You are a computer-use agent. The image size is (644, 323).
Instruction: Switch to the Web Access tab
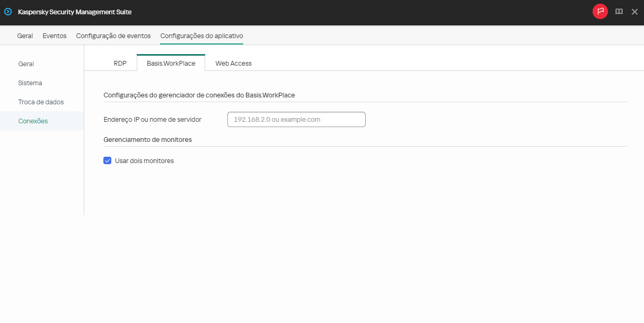coord(233,62)
